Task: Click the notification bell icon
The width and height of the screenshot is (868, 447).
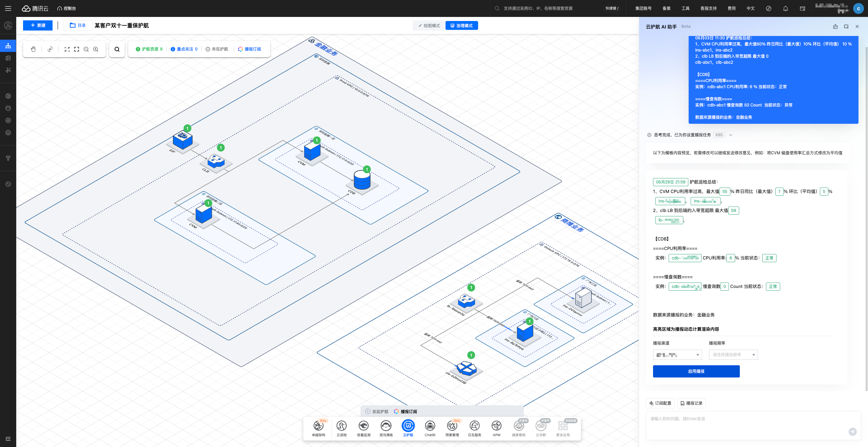Action: point(785,8)
